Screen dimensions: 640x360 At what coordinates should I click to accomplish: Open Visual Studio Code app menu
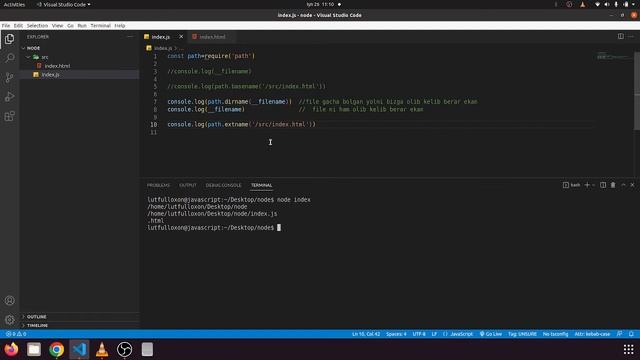[63, 4]
